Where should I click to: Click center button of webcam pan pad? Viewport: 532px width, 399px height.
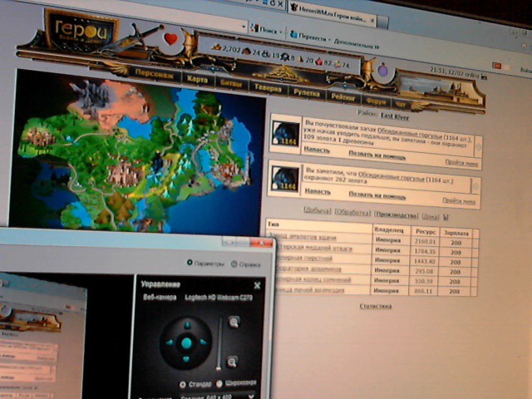(186, 343)
